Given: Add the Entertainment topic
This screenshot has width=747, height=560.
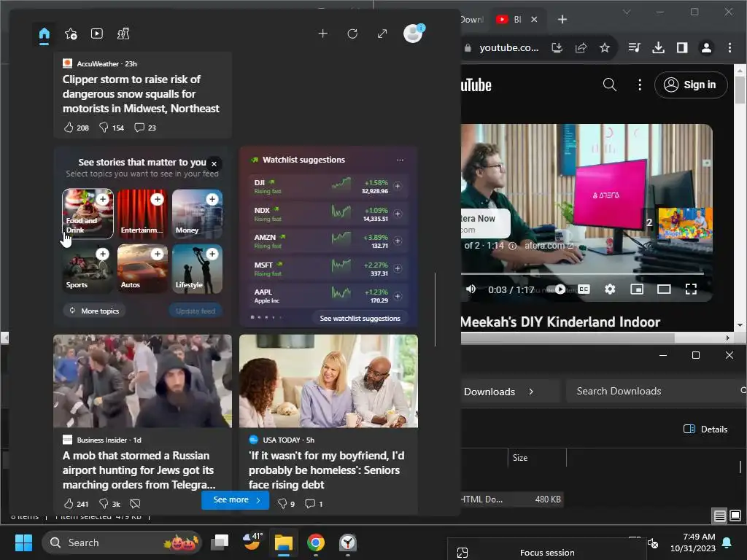Looking at the screenshot, I should click(x=158, y=199).
